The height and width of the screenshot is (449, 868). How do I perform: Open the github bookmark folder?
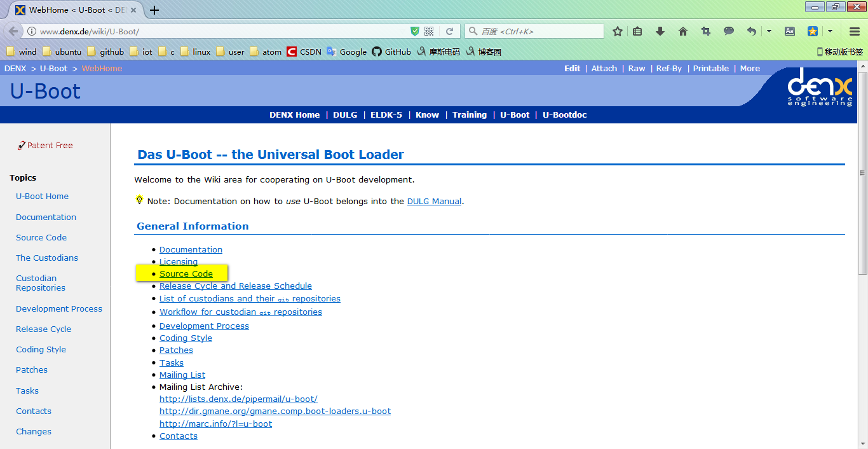click(x=105, y=52)
